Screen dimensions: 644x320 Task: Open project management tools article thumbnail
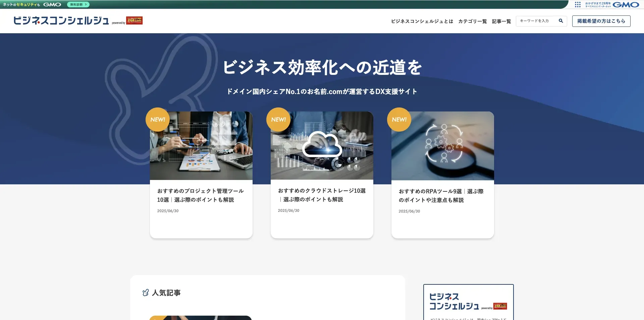point(201,146)
